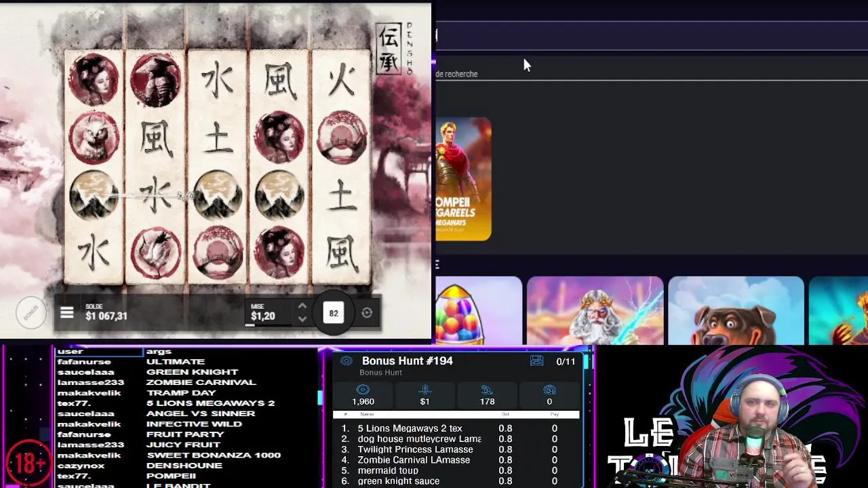Click the 'GREEN KNIGHT' request entry
The height and width of the screenshot is (488, 868).
tap(192, 372)
